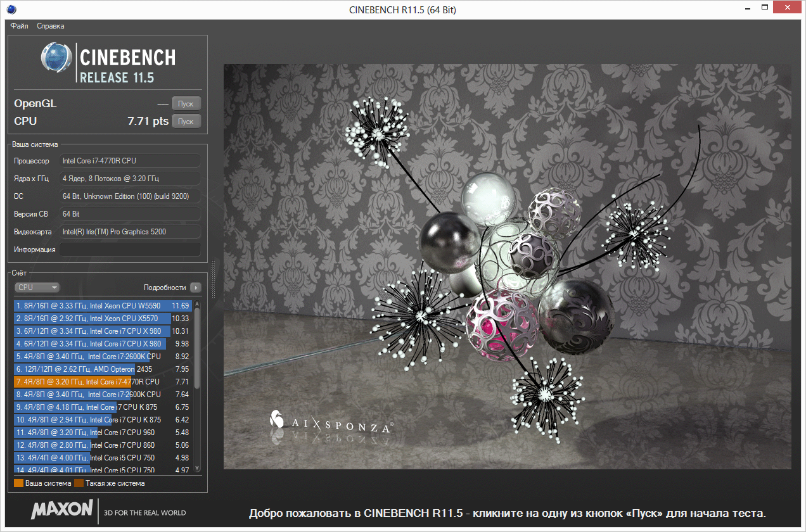Click the ranking scrollbar down arrow
Image resolution: width=806 pixels, height=532 pixels.
197,468
